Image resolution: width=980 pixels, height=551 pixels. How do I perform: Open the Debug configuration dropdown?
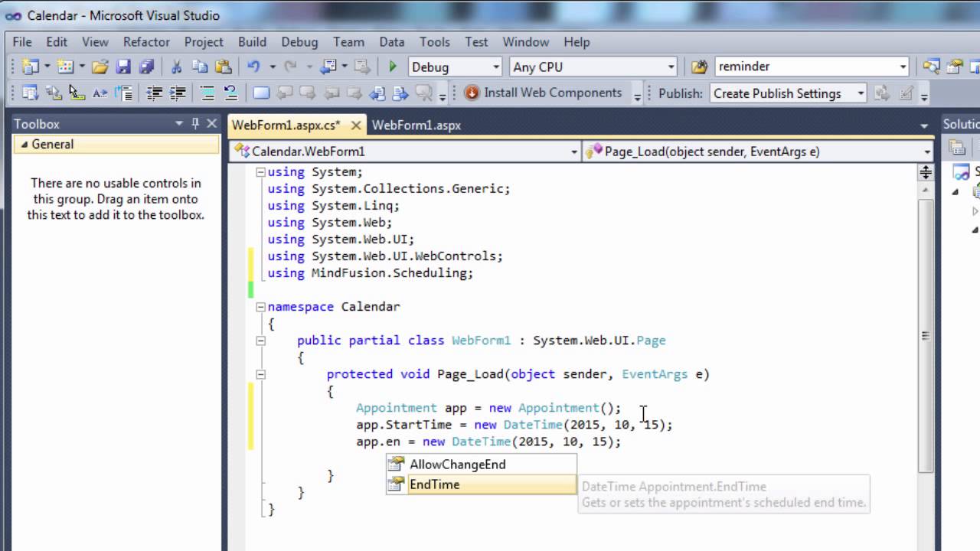(496, 67)
